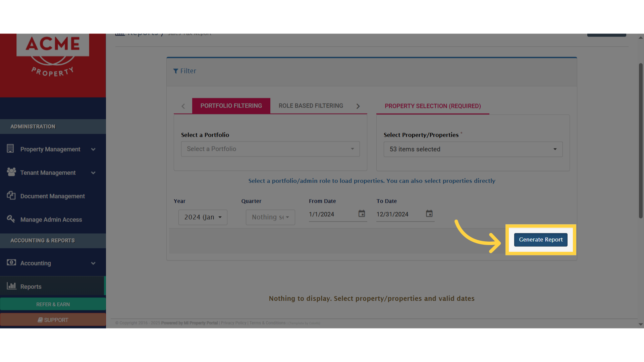Open the Select a Portfolio dropdown
644x362 pixels.
coord(270,149)
